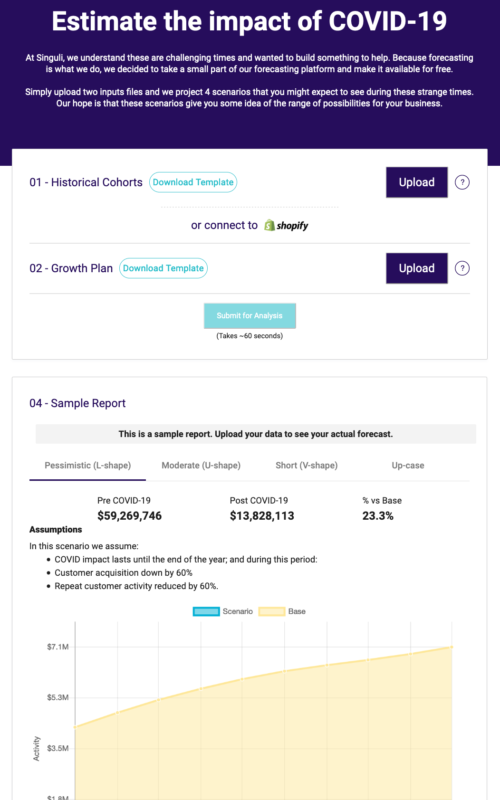Click 'Repeat customer activity reduced by 60%' bullet

(136, 586)
